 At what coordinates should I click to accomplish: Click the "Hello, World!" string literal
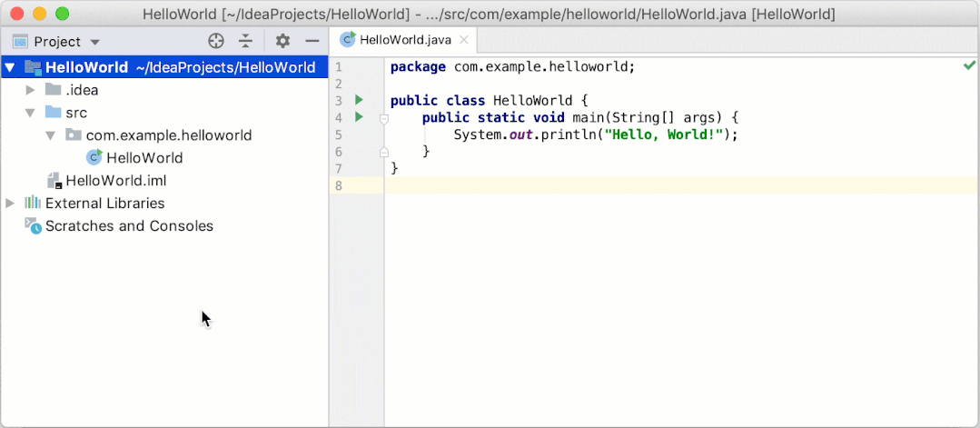pyautogui.click(x=664, y=134)
